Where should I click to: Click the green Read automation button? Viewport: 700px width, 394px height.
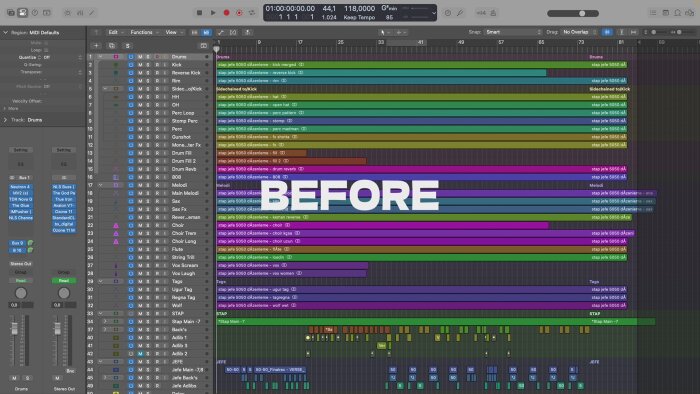click(x=64, y=281)
